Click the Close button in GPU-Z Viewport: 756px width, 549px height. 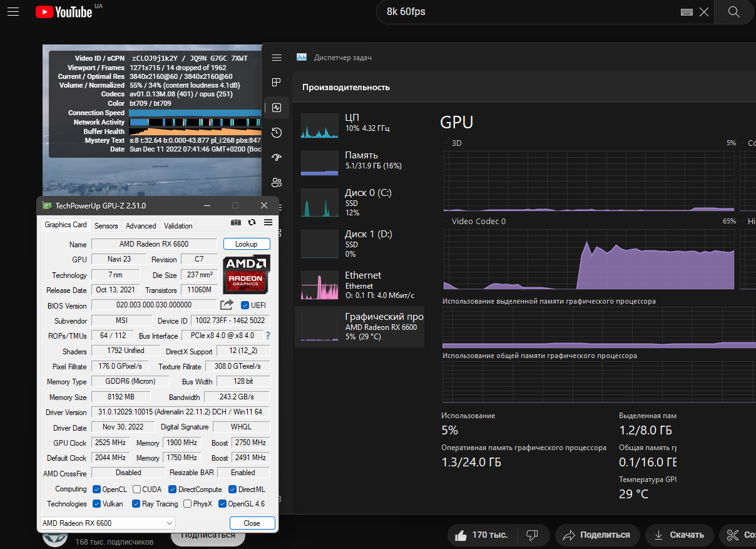(x=252, y=523)
